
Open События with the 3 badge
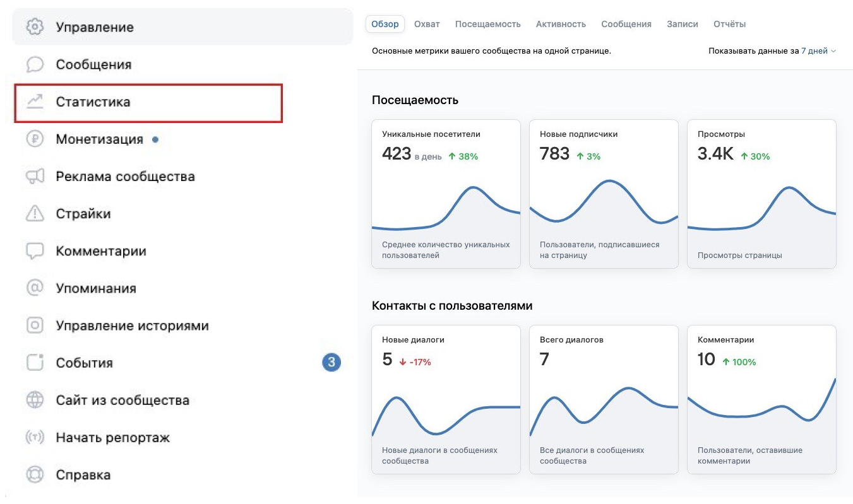[x=85, y=363]
